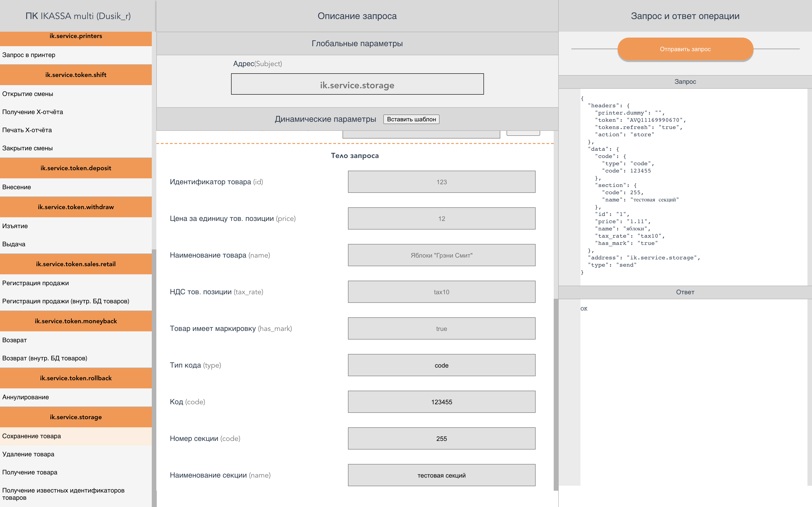The width and height of the screenshot is (812, 507).
Task: Open the Сохранение товара request
Action: (x=31, y=436)
